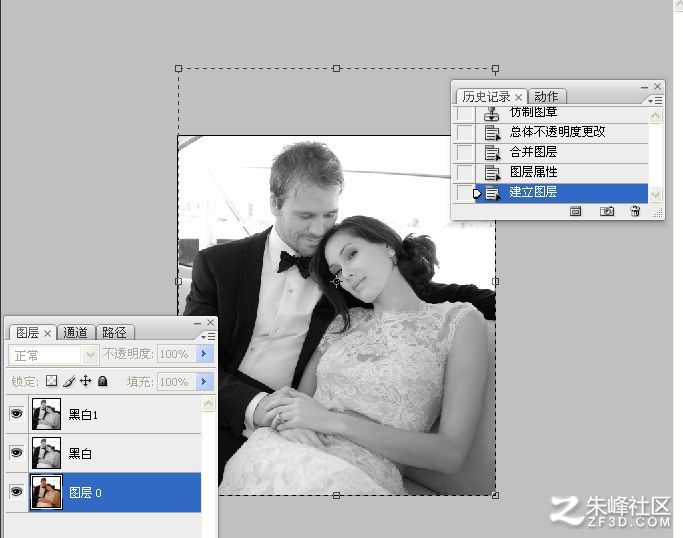Open the history panel flyout menu
Viewport: 683px width, 538px height.
(655, 101)
